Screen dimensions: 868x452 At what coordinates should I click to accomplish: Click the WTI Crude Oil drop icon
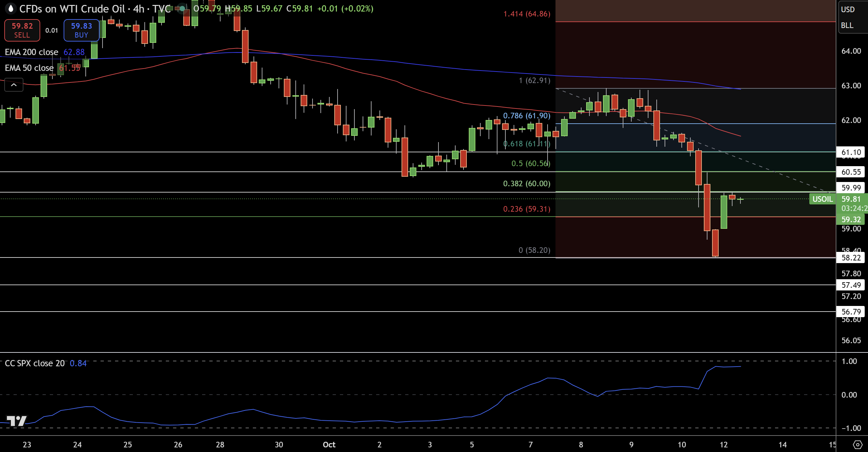11,9
